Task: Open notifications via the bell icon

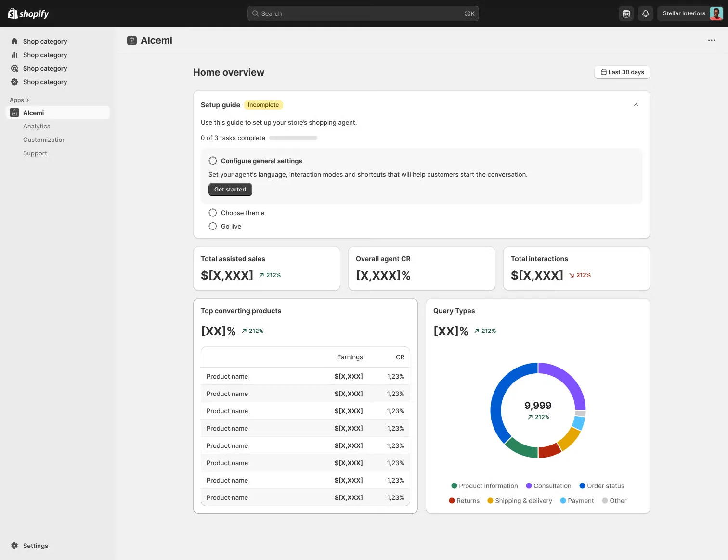Action: coord(646,13)
